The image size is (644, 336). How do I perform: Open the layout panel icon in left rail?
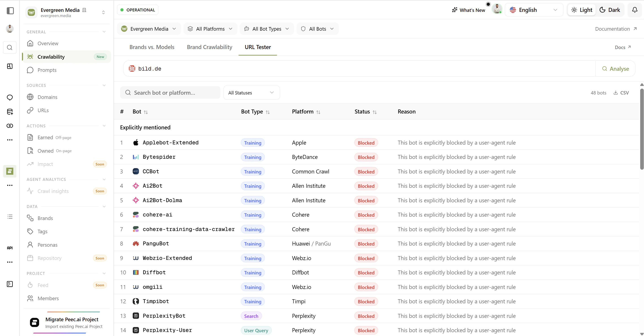pos(10,66)
